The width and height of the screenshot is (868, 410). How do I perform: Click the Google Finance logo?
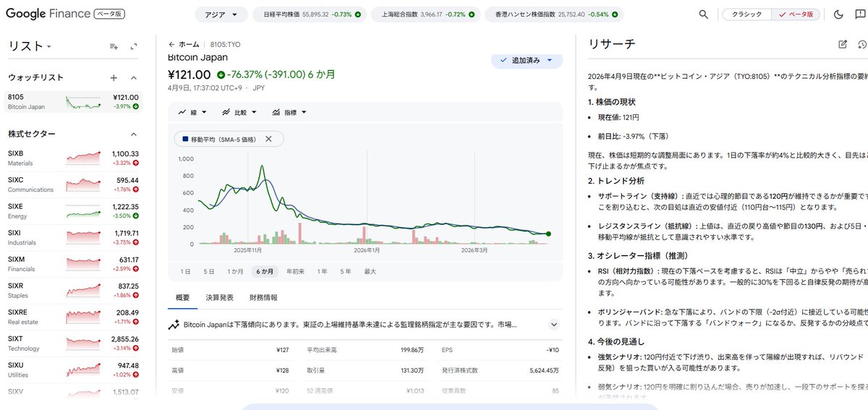pyautogui.click(x=48, y=14)
